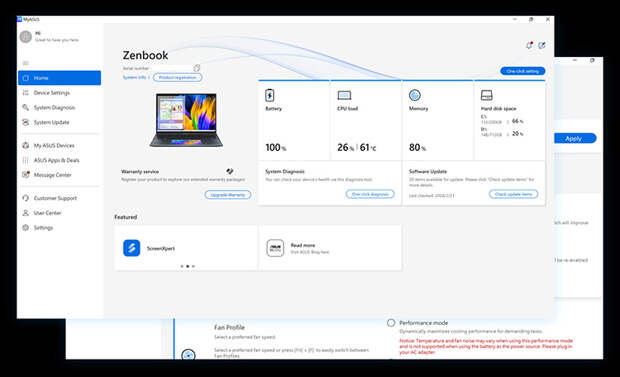Select the Performance mode radio button
Image resolution: width=620 pixels, height=377 pixels.
[x=391, y=323]
